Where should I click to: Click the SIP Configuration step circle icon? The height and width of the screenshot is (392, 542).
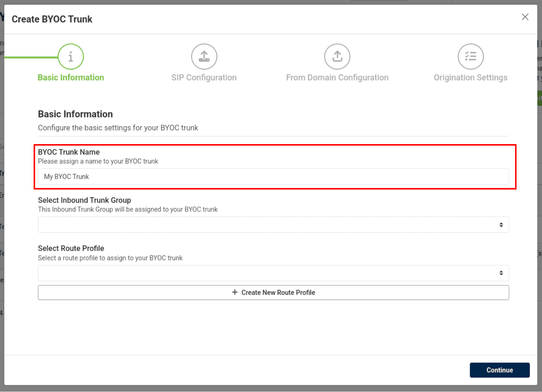(204, 57)
